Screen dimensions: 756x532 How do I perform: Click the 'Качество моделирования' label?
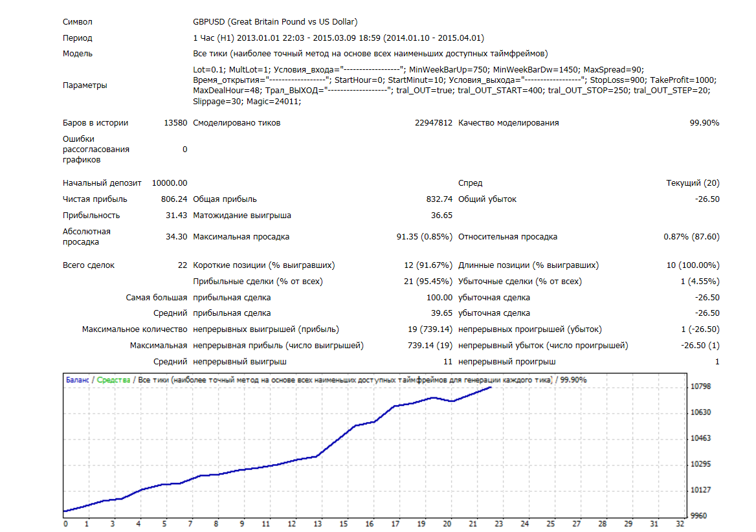coord(508,123)
